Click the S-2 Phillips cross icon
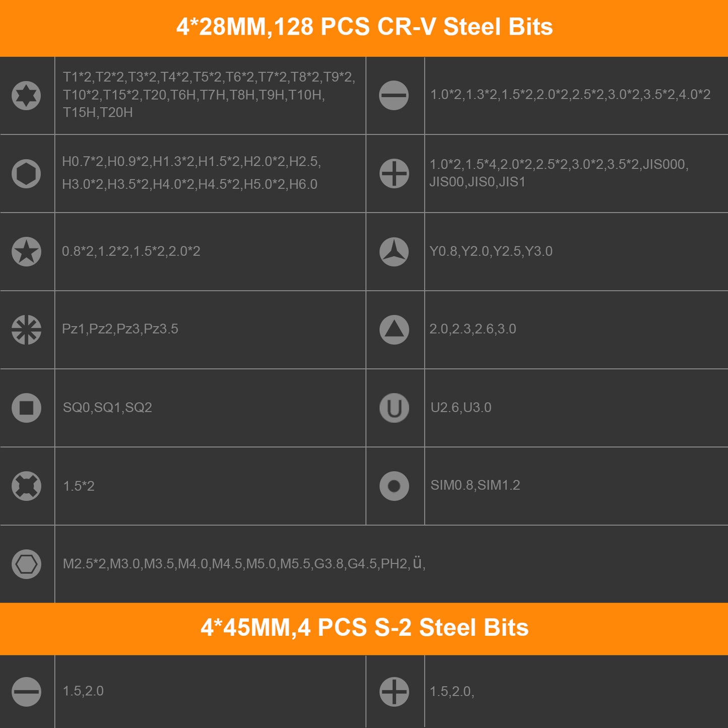This screenshot has width=728, height=728. click(x=394, y=692)
